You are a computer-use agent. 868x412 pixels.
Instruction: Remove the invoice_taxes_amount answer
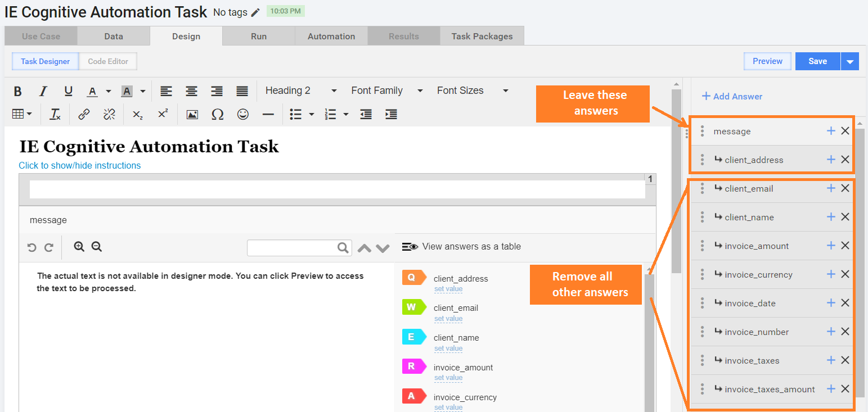(845, 389)
